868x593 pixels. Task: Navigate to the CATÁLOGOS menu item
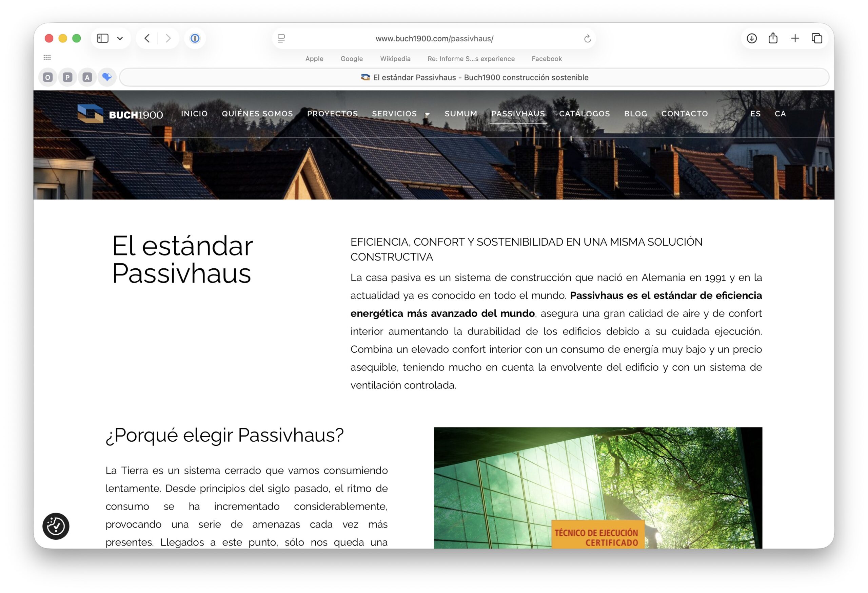584,114
